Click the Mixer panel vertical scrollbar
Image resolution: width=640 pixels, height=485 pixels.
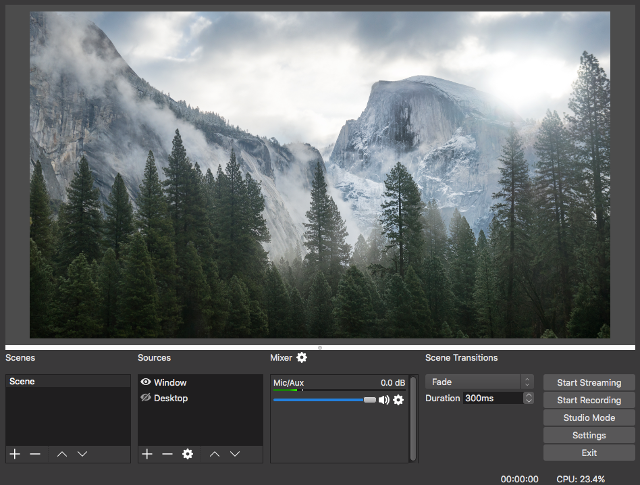(413, 418)
